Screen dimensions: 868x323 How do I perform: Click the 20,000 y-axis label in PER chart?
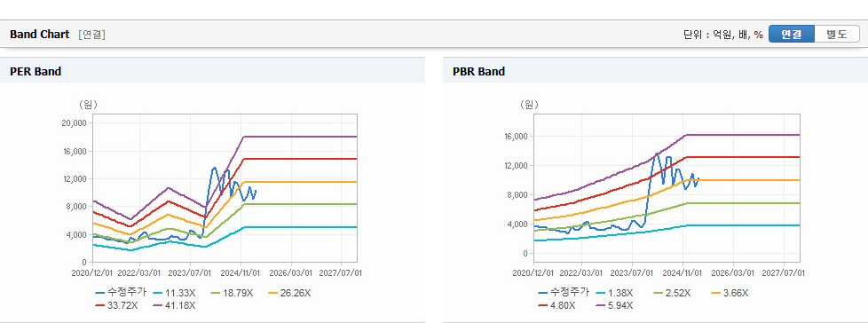pos(75,122)
